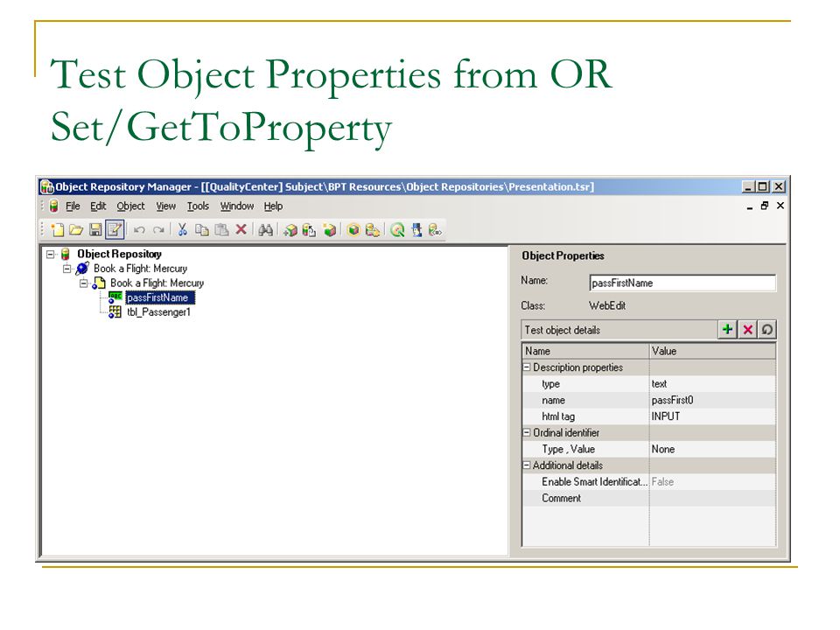Click the Redo arrow icon
Viewport: 840px width, 630px height.
click(158, 230)
